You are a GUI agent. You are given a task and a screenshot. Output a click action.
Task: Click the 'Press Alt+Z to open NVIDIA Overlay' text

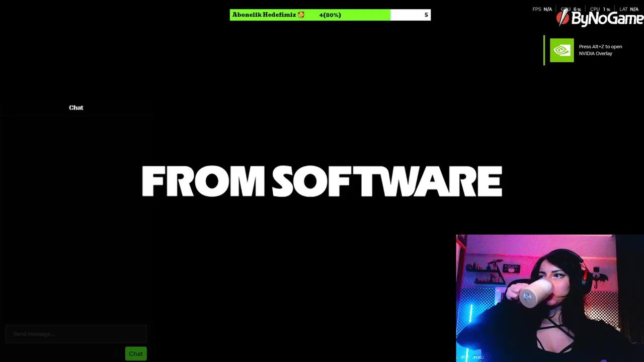600,50
